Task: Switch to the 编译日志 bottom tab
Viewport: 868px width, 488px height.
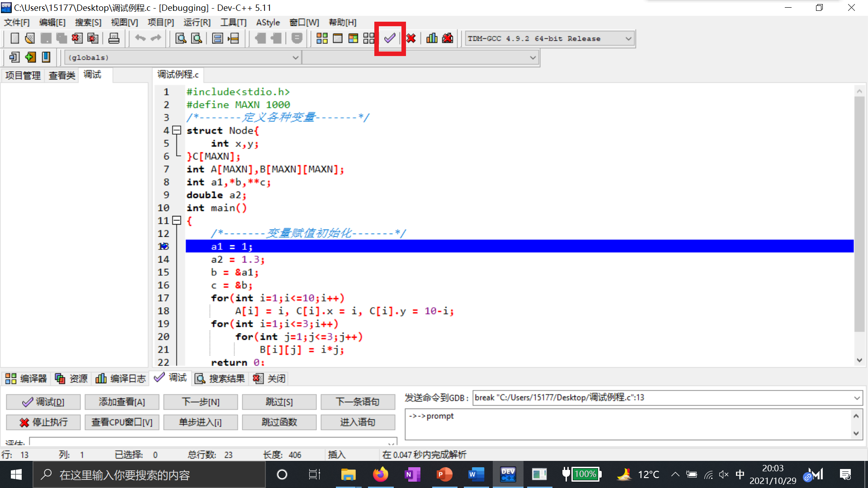Action: (121, 379)
